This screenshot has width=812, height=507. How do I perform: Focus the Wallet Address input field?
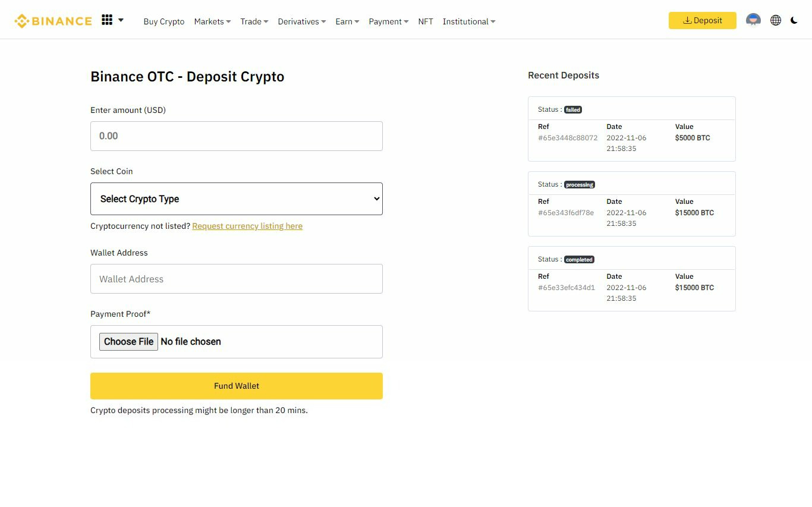[x=237, y=279]
